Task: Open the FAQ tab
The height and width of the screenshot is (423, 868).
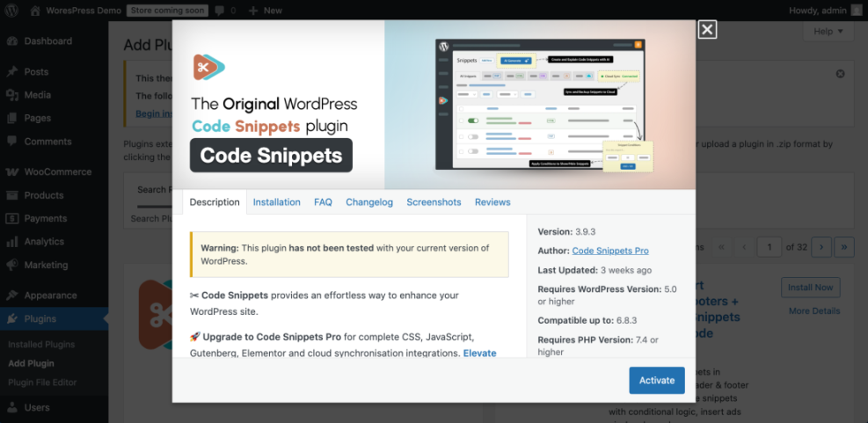Action: [324, 202]
